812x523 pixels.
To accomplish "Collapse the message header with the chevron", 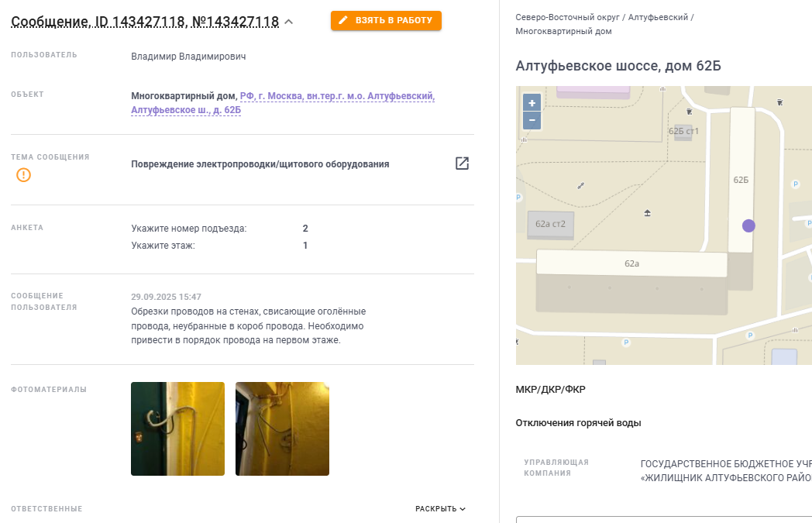I will pos(289,22).
